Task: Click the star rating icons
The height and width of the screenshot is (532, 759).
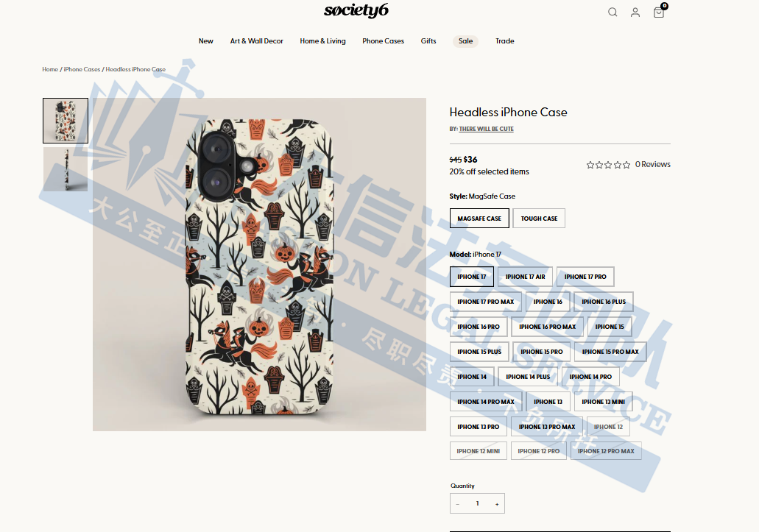Action: coord(608,165)
